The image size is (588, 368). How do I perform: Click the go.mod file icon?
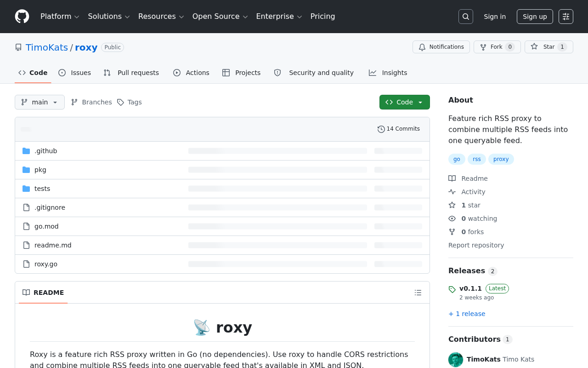[26, 226]
